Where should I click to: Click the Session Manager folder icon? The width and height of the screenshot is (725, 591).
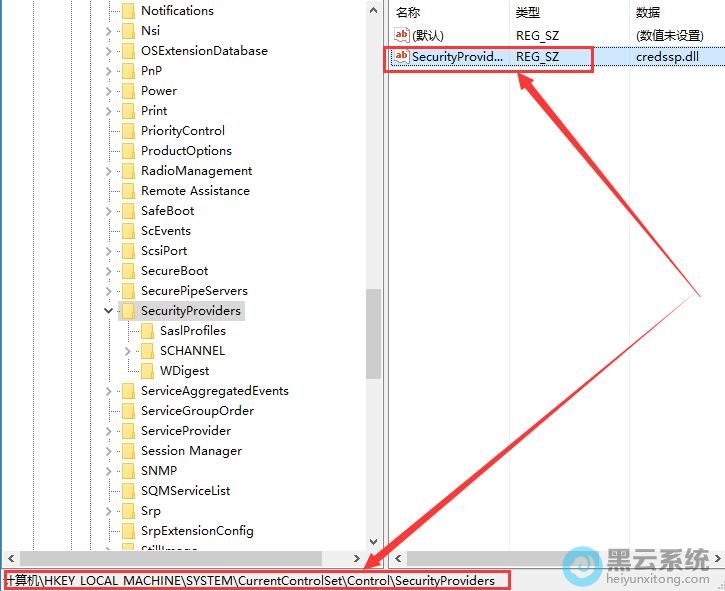pyautogui.click(x=128, y=451)
